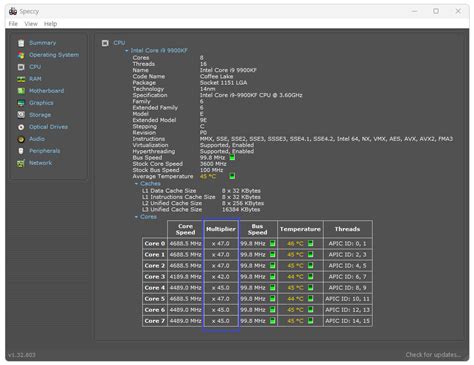Collapse the Intel Core i9 9900KF tree node
The width and height of the screenshot is (474, 365).
127,51
